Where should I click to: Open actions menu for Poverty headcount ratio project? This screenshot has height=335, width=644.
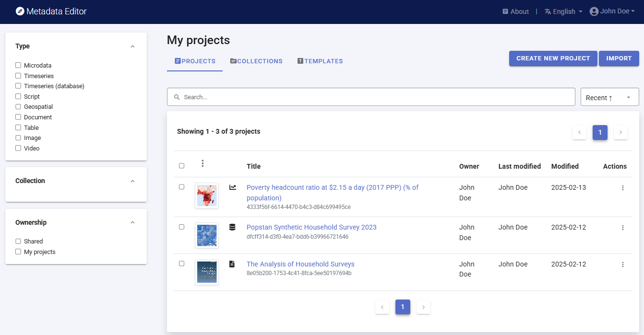622,188
